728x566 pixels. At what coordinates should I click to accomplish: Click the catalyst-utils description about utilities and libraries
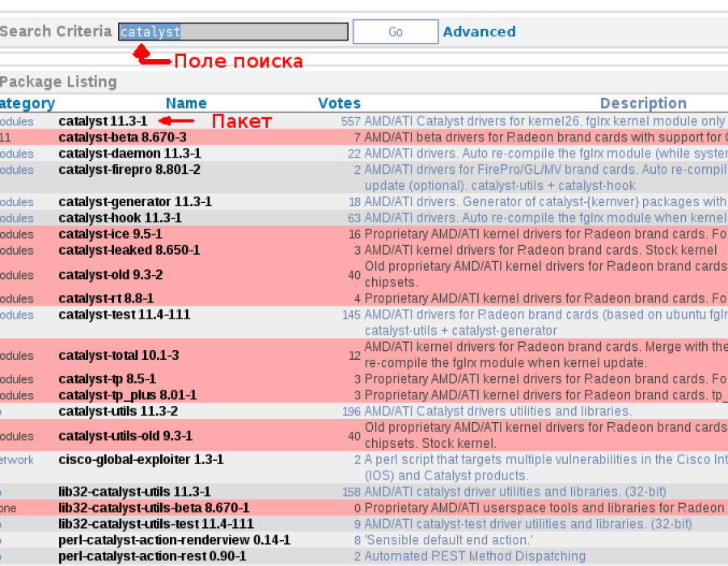[x=498, y=412]
